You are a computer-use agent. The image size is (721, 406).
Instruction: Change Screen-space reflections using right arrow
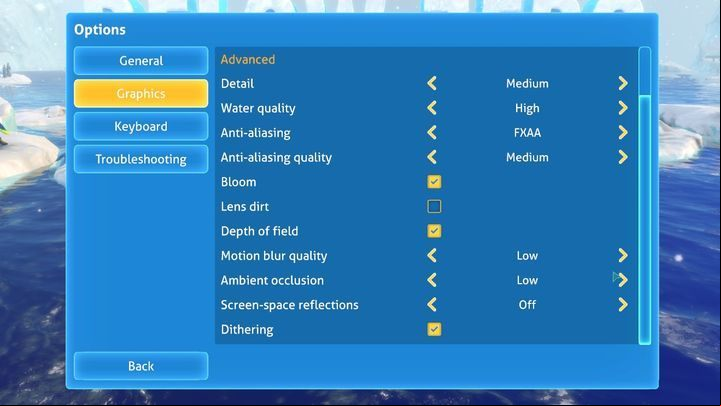tap(623, 305)
